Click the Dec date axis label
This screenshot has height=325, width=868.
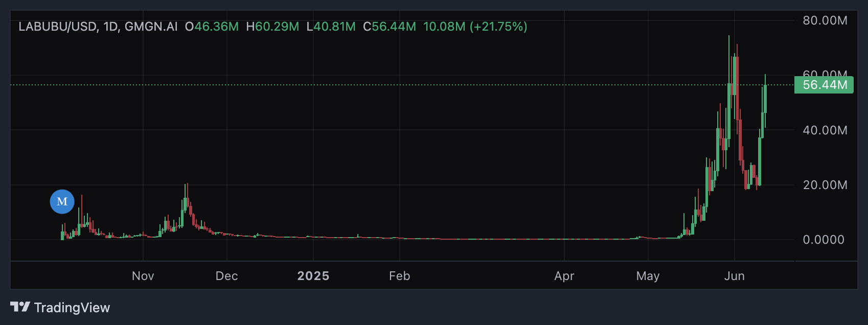227,276
